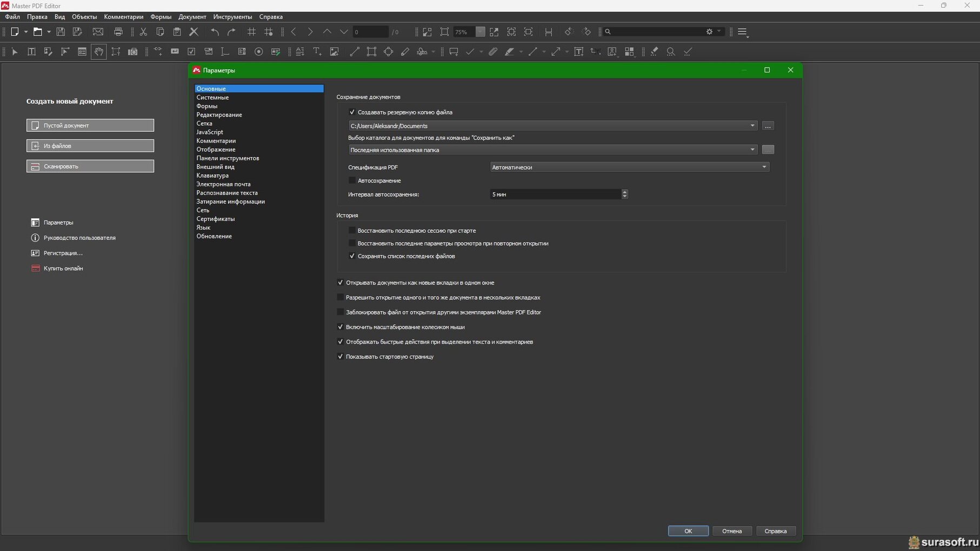
Task: Enable the Автосохранение checkbox
Action: point(352,180)
